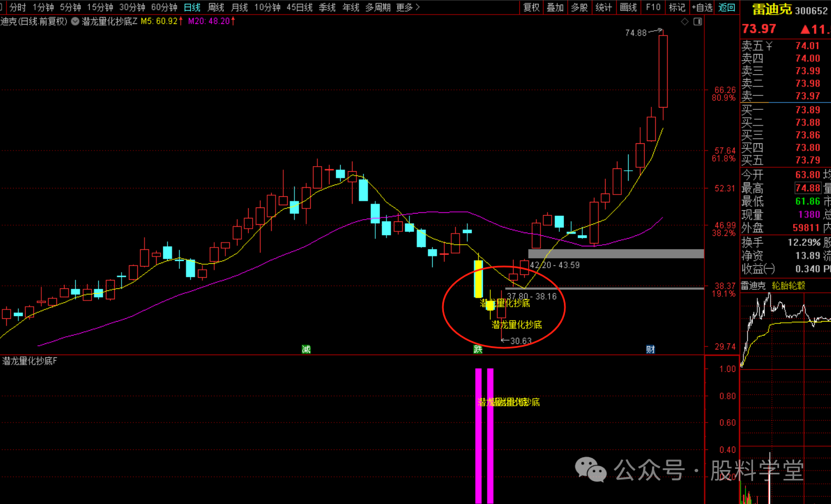The height and width of the screenshot is (504, 831).
Task: Click the green 跌 event marker icon
Action: tap(478, 349)
